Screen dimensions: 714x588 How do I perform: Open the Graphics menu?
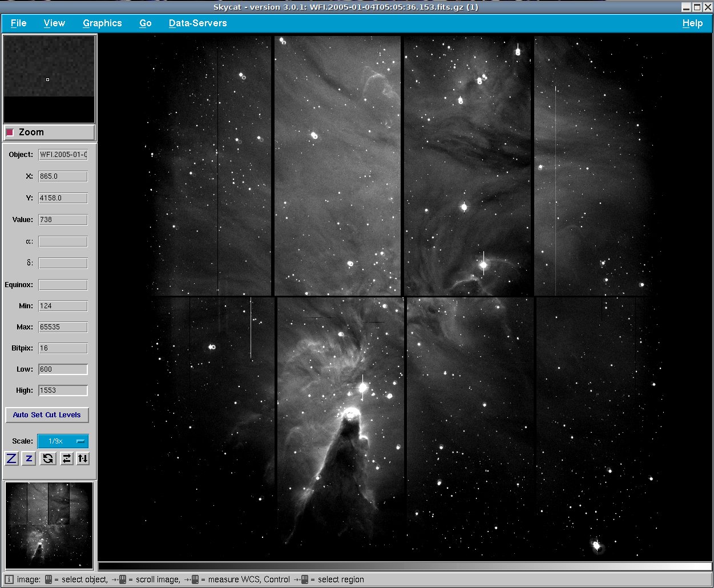click(102, 23)
